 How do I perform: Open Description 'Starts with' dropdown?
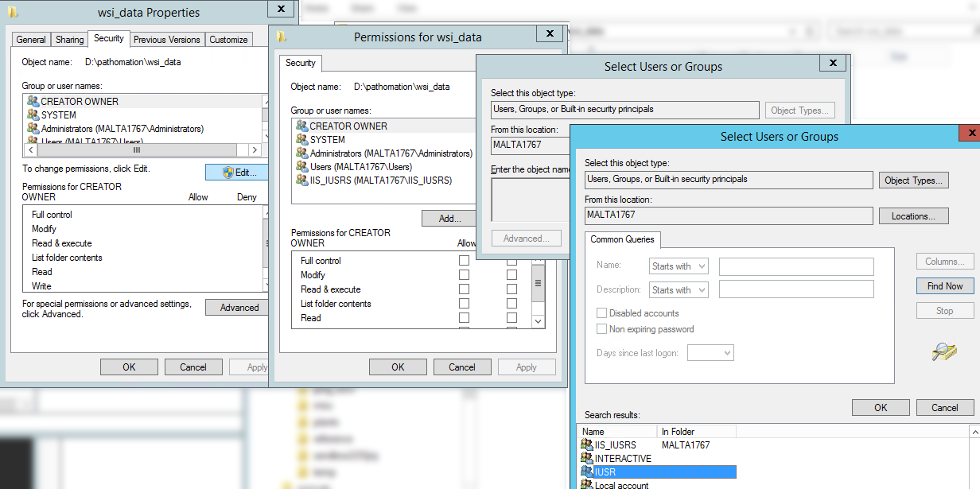679,289
